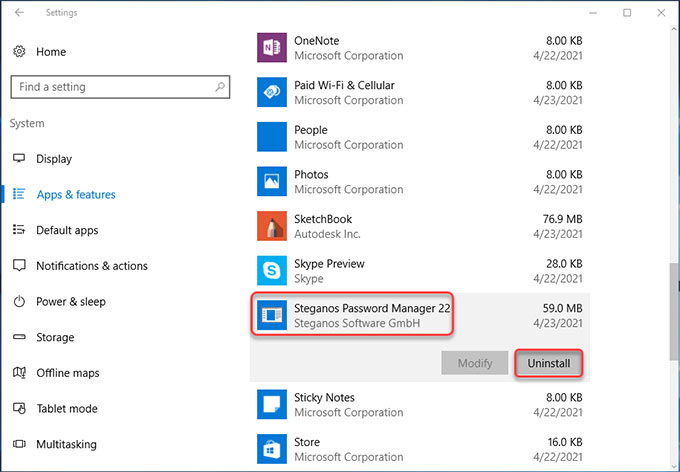Uninstall Steganos Password Manager 22
The image size is (680, 472).
click(x=549, y=363)
